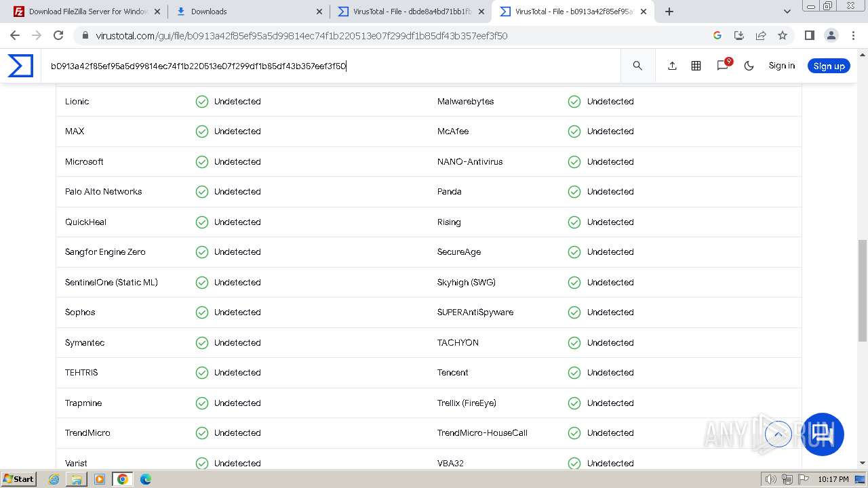Open the Chrome profile icon
868x488 pixels.
coord(831,35)
